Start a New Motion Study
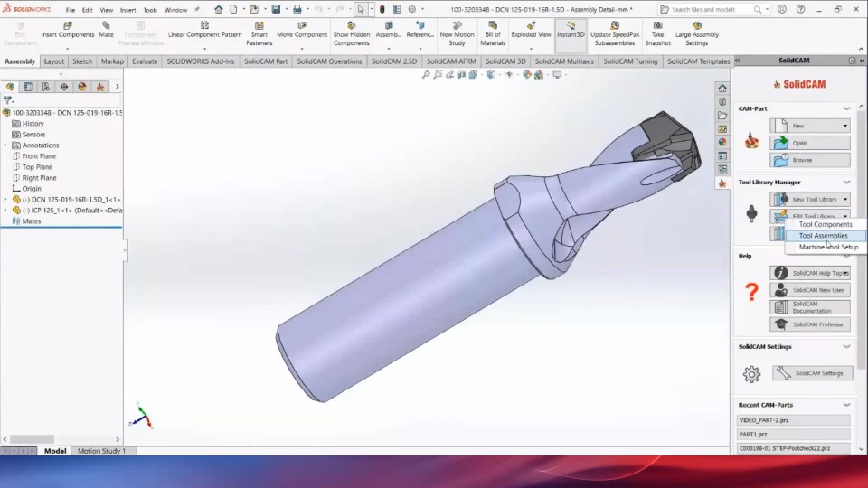 pyautogui.click(x=457, y=33)
